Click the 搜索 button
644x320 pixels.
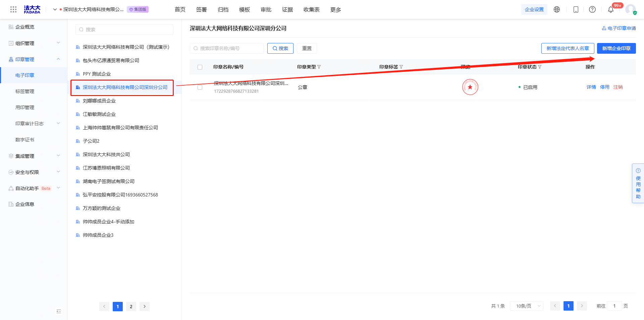pos(280,48)
